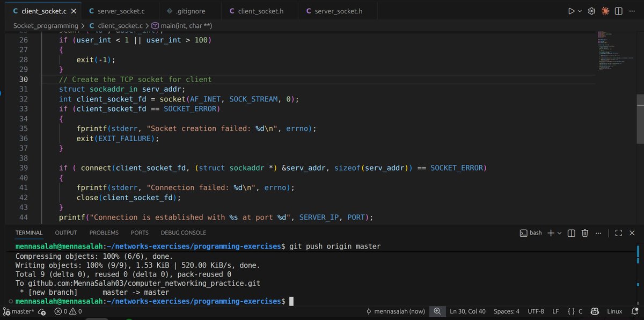Click the zoom magnifier icon in the status bar
The width and height of the screenshot is (644, 320).
pyautogui.click(x=437, y=311)
